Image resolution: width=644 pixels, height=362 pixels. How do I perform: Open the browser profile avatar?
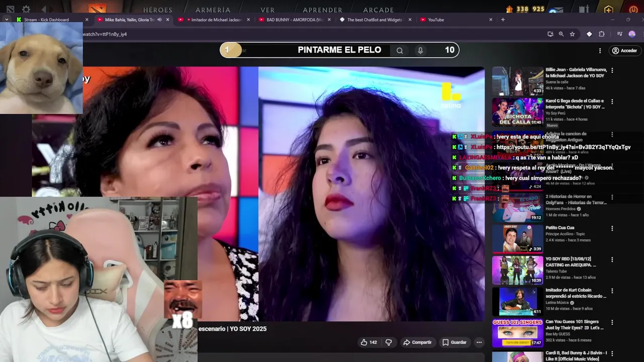[632, 34]
